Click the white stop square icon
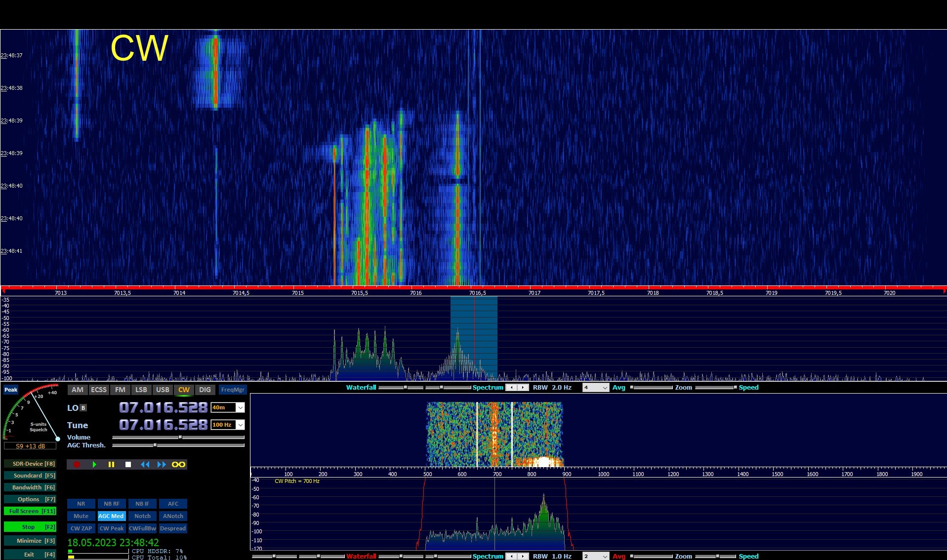 click(128, 464)
